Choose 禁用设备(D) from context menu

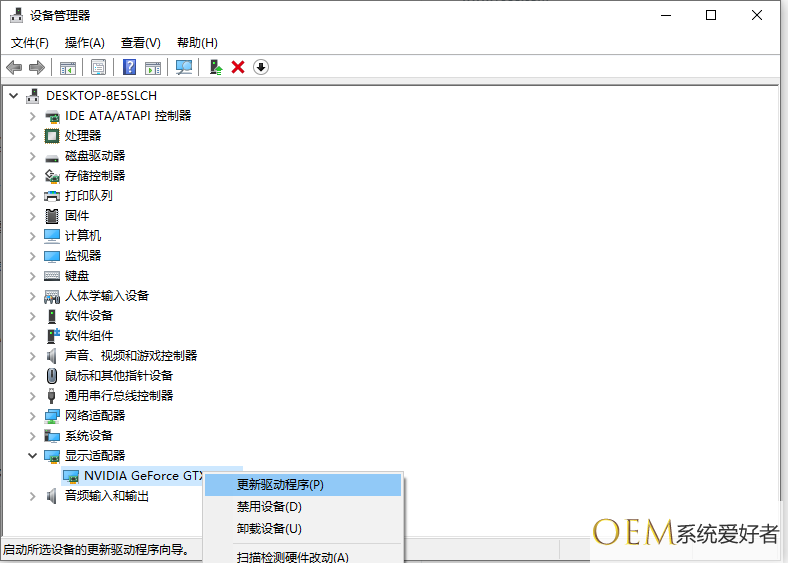[269, 507]
